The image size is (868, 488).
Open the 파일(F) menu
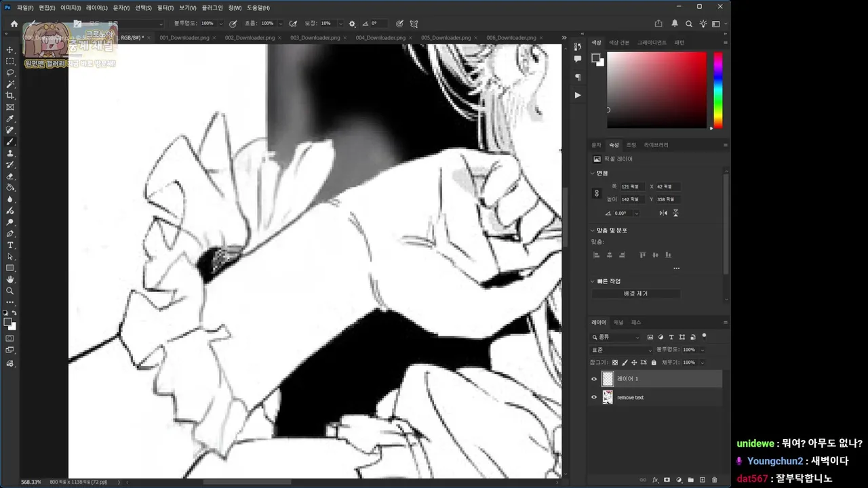(25, 7)
